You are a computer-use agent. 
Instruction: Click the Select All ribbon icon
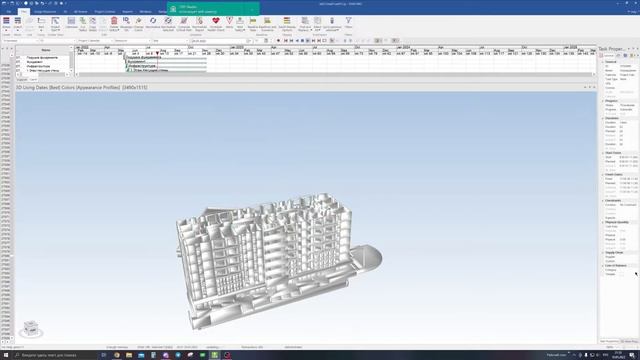(318, 24)
